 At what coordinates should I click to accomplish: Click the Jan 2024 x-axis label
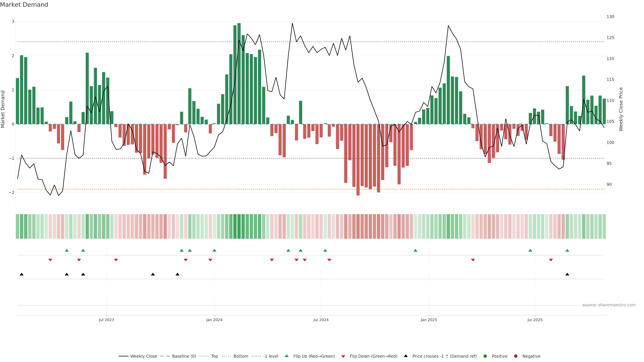pos(214,320)
